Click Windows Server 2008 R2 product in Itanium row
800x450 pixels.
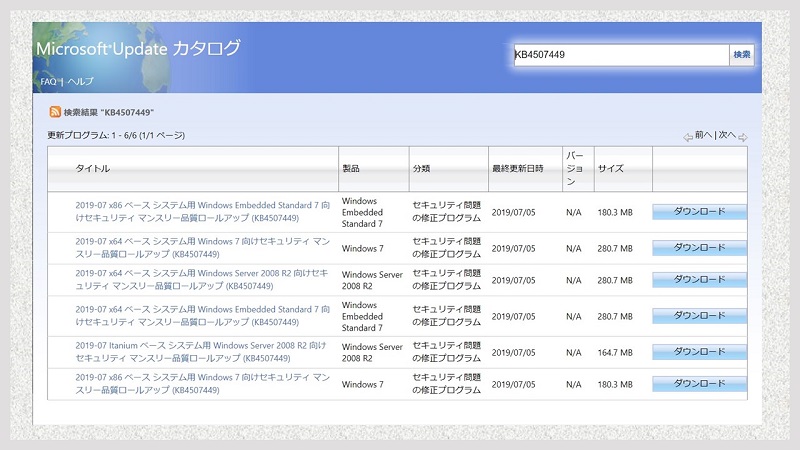(x=372, y=353)
